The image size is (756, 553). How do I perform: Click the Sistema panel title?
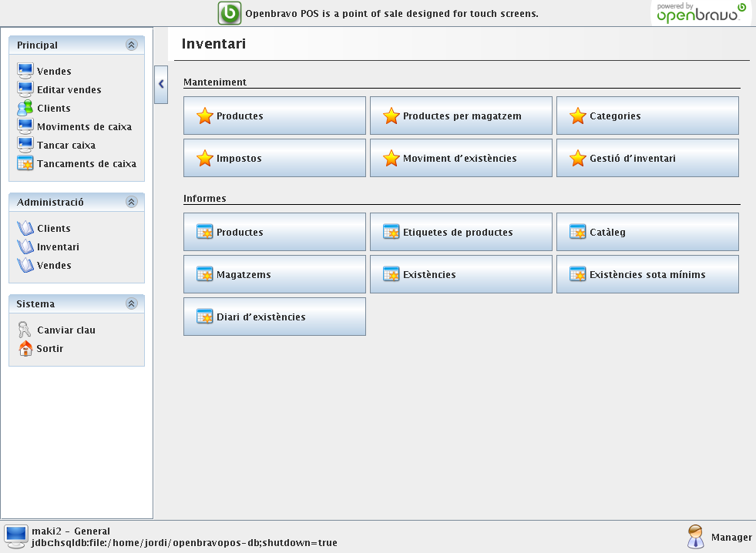point(35,303)
